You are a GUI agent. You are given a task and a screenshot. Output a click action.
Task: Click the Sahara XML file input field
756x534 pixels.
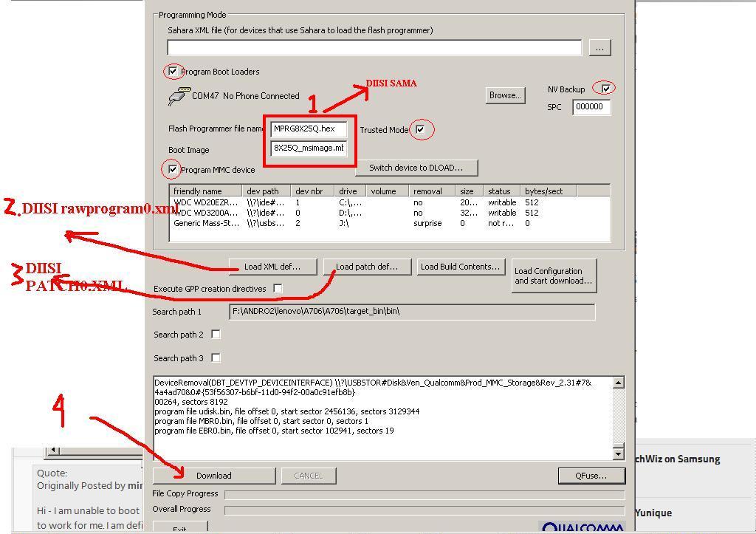[x=374, y=48]
